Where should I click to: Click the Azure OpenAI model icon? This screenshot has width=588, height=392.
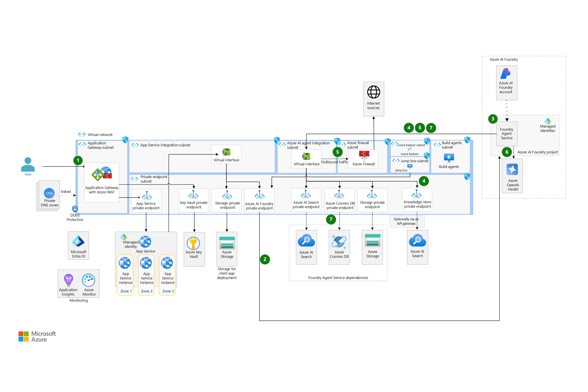point(512,170)
